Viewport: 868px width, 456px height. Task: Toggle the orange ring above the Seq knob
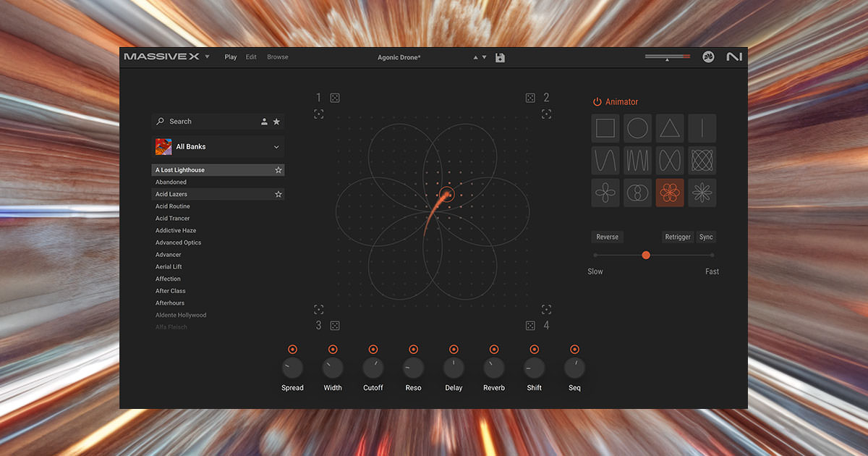pos(574,350)
